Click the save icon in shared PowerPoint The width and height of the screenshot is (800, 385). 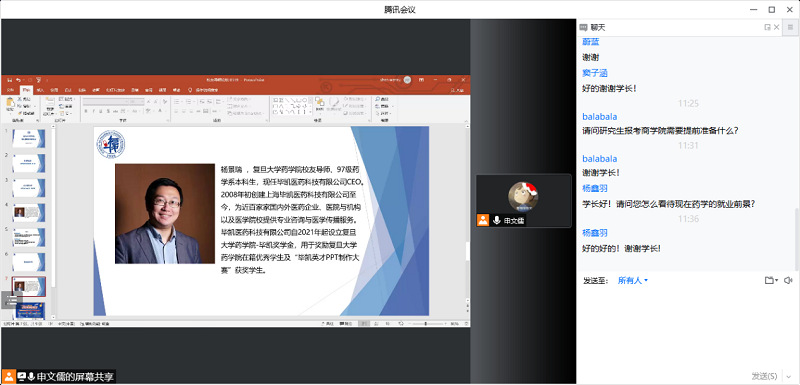tap(9, 80)
